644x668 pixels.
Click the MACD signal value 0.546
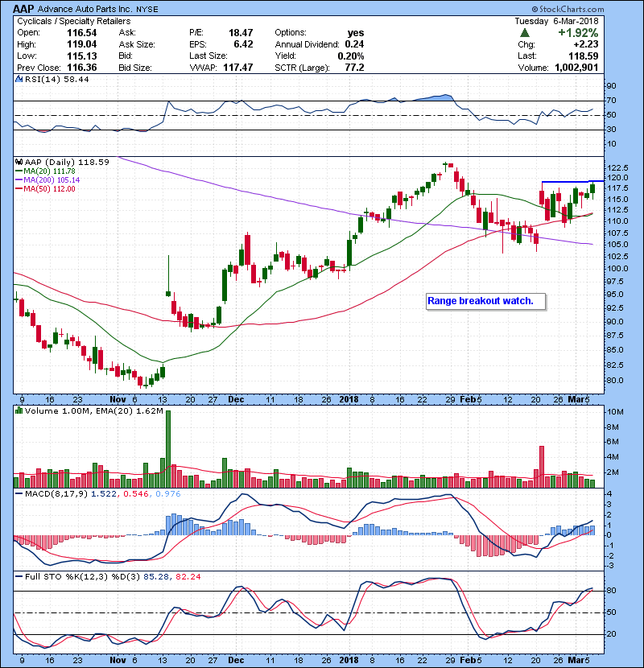tap(136, 494)
